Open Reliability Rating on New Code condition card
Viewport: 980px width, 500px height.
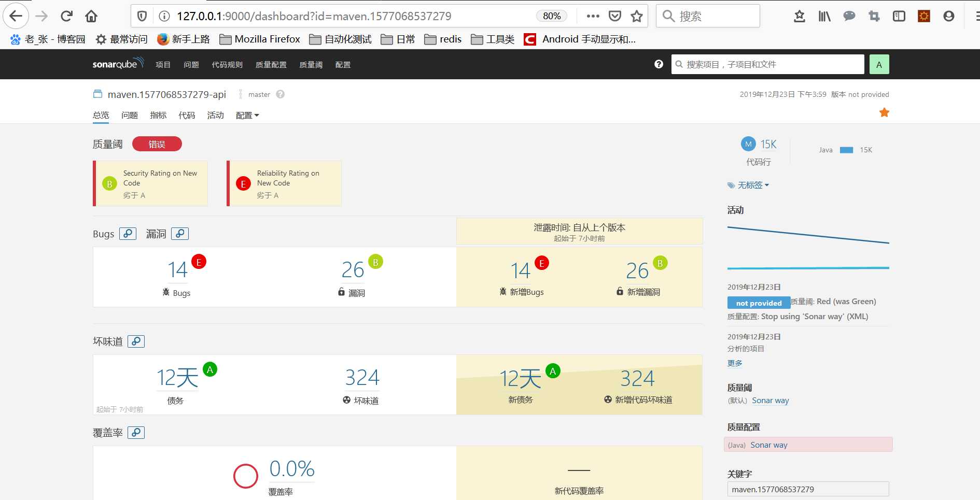click(x=284, y=183)
